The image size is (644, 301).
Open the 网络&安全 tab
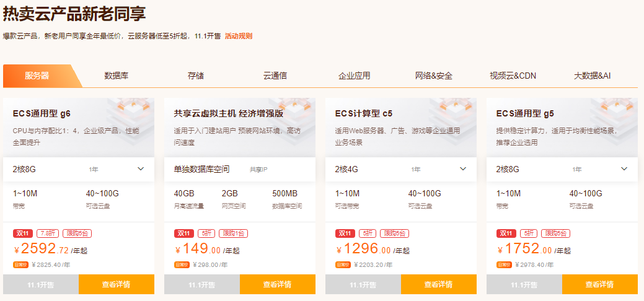click(434, 76)
